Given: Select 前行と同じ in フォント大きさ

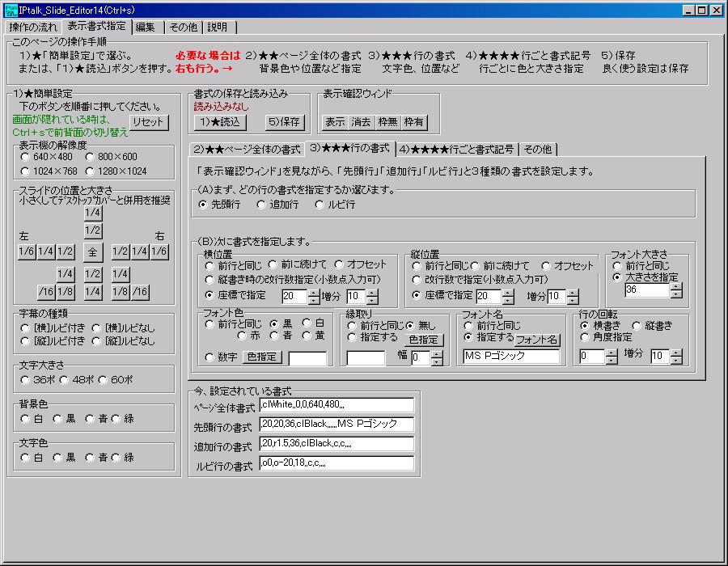Looking at the screenshot, I should pos(641,266).
